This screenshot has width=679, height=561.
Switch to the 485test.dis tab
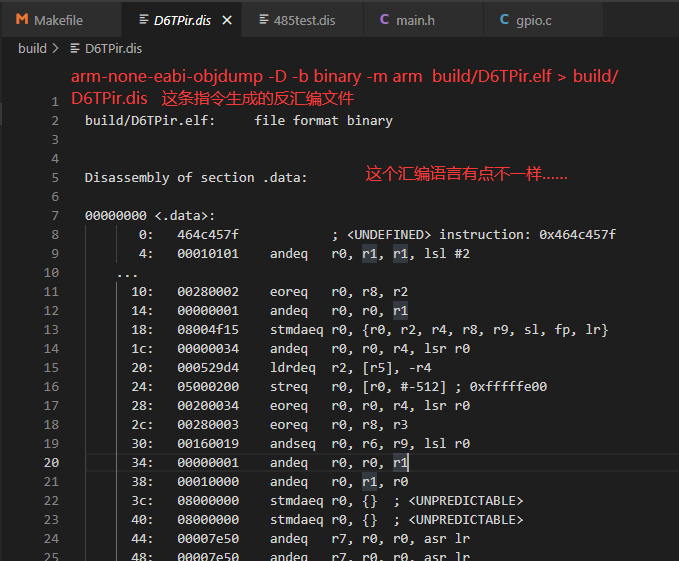click(x=303, y=20)
